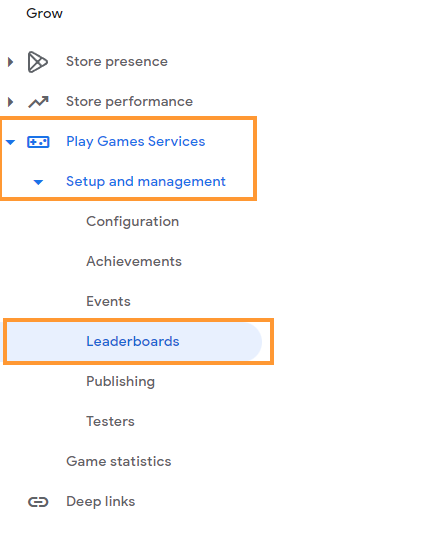The image size is (438, 537).
Task: Select the Setup and management text
Action: coord(146,182)
